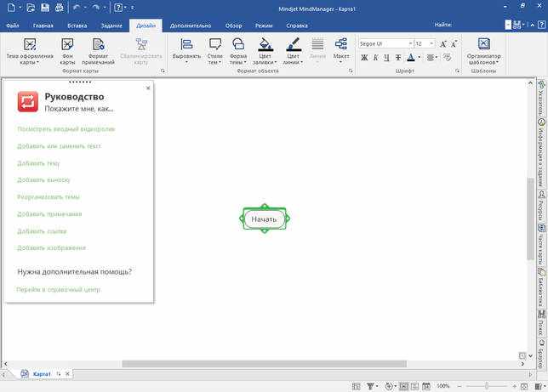Open the Файл tab

click(x=13, y=26)
